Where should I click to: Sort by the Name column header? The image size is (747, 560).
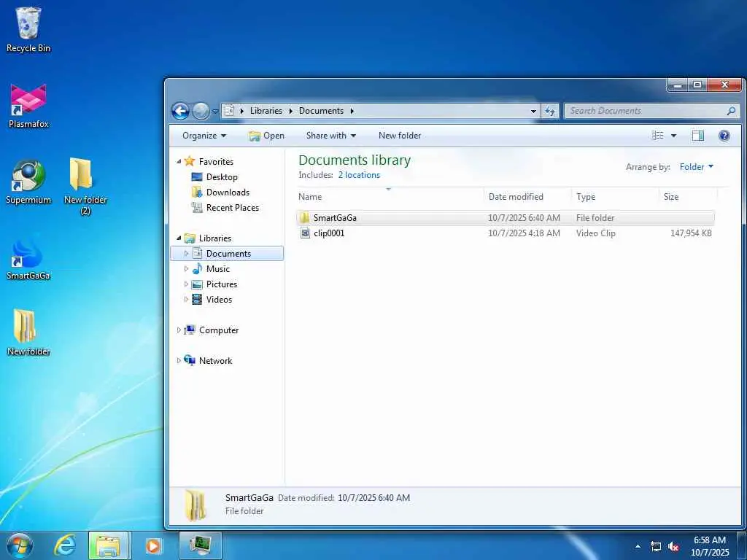coord(390,197)
